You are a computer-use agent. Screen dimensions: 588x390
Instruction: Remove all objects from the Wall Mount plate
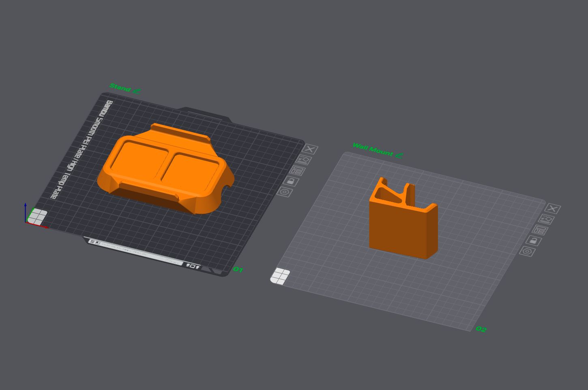[552, 208]
